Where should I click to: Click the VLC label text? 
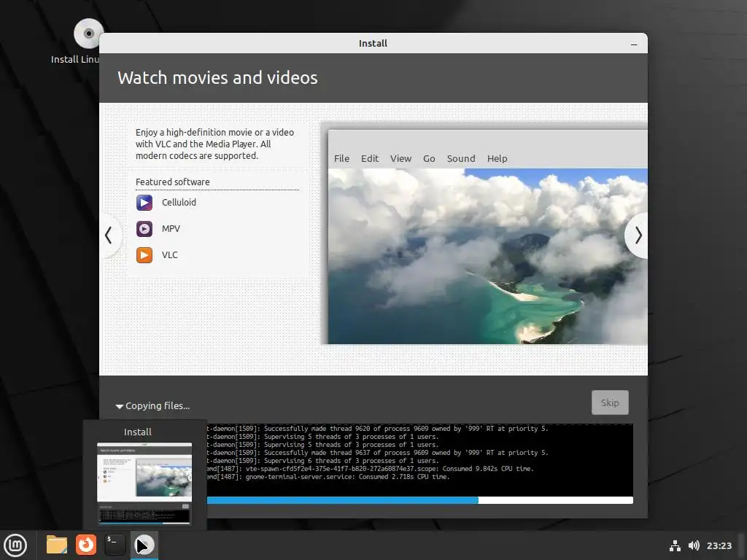[x=169, y=255]
